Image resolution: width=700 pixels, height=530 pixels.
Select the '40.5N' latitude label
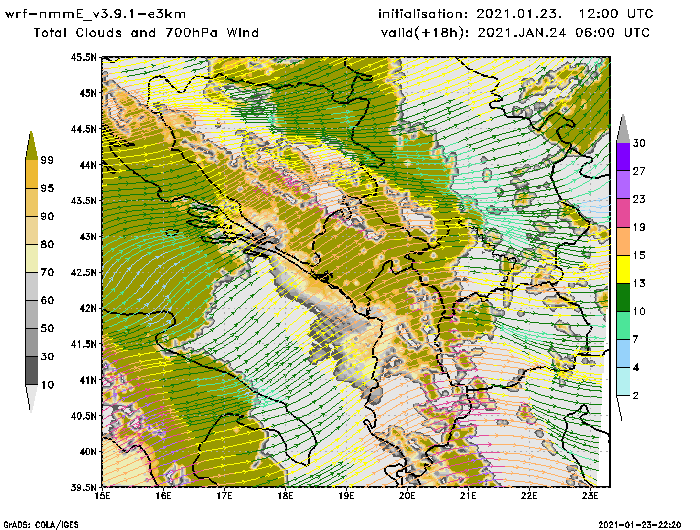(x=83, y=416)
